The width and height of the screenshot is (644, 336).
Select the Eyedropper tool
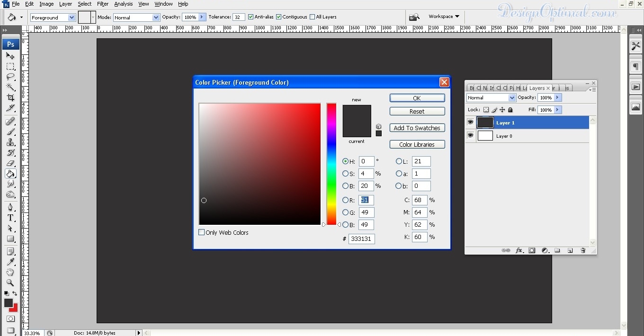10,262
